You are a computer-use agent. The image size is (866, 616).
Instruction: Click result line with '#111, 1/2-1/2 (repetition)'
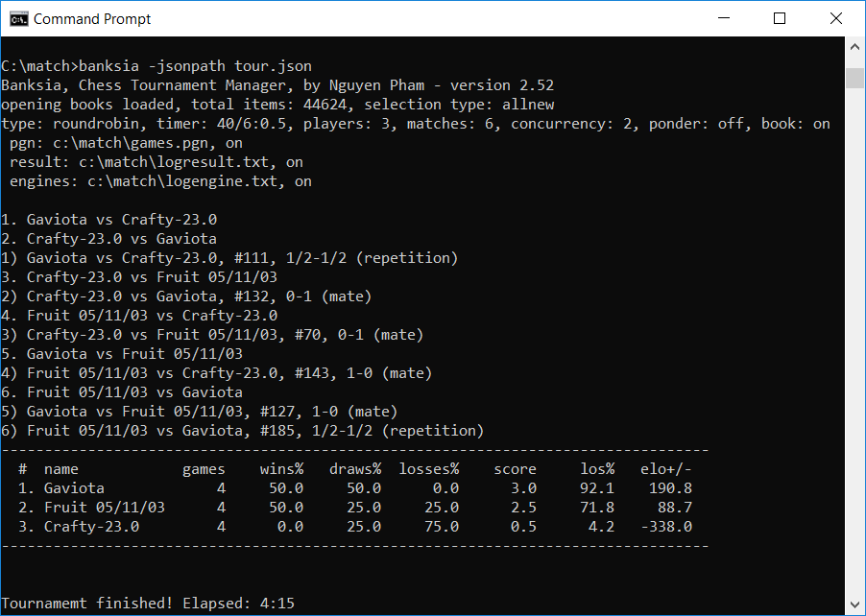229,258
